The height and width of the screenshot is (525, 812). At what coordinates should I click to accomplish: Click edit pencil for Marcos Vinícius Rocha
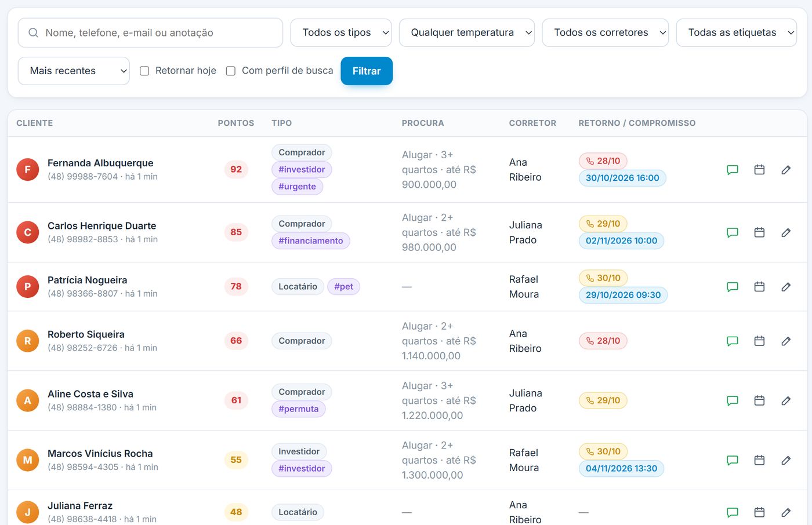[786, 460]
